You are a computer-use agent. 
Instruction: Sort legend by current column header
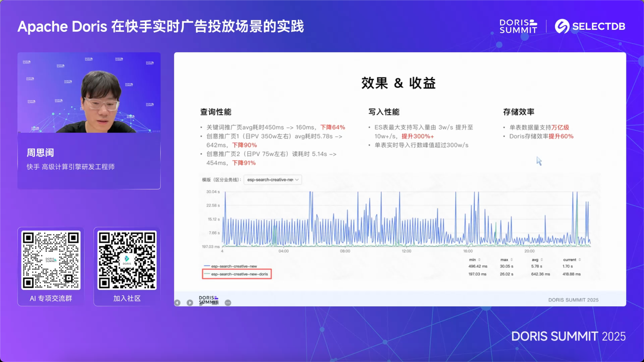coord(569,259)
